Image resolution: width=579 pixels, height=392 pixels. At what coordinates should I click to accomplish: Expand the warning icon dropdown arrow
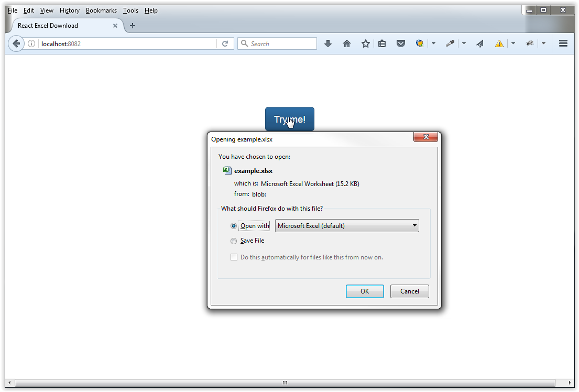pos(514,43)
